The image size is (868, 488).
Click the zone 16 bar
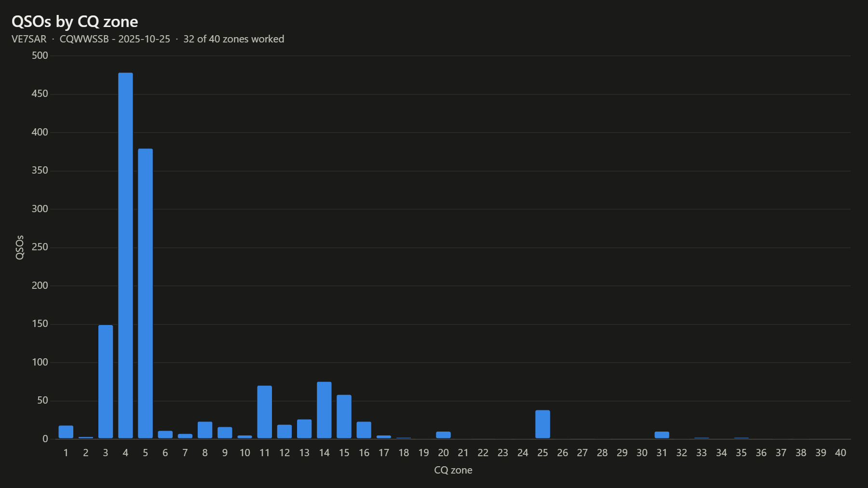(x=364, y=430)
